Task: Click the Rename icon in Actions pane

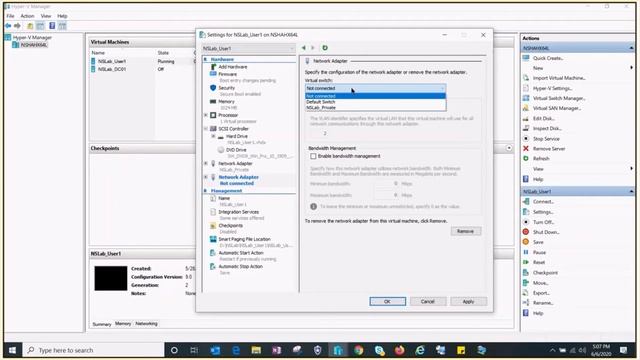Action: pyautogui.click(x=526, y=303)
